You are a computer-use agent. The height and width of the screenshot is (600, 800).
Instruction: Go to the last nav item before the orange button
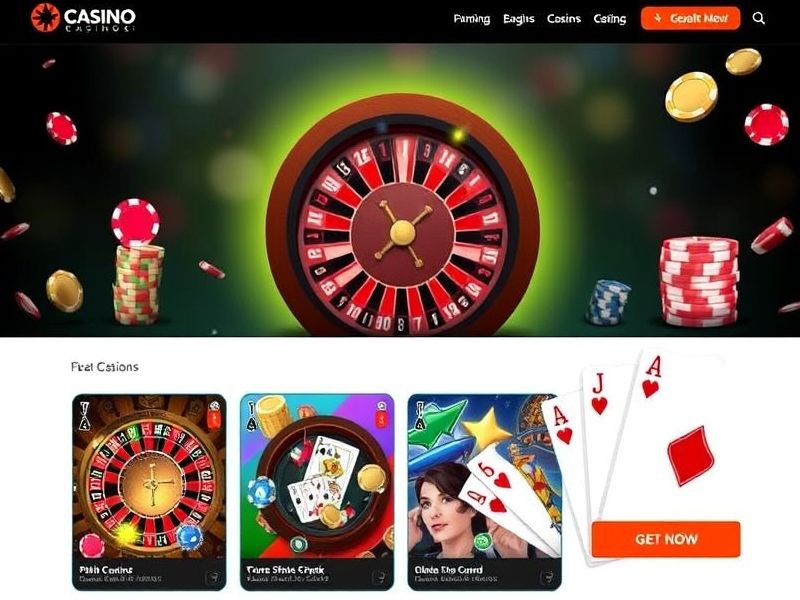coord(610,19)
